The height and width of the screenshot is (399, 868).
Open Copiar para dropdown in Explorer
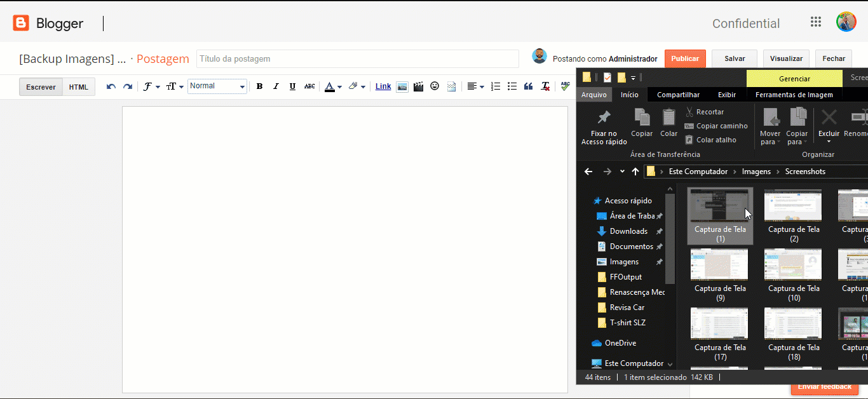(797, 126)
